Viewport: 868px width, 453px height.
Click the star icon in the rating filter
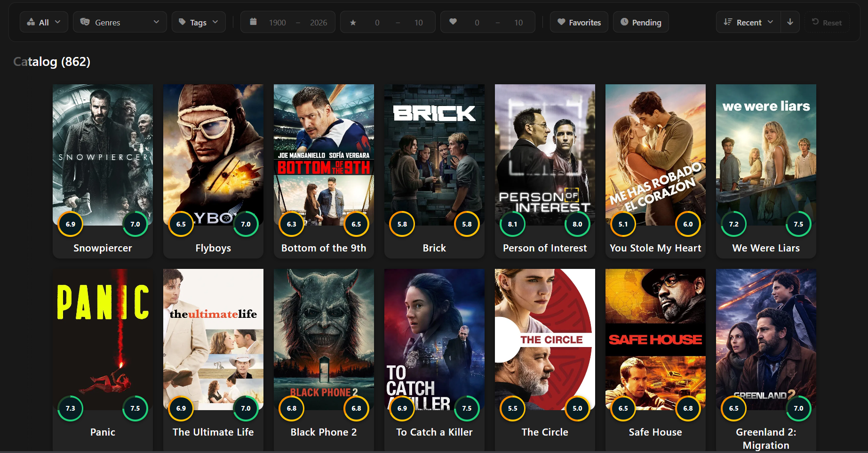[353, 22]
